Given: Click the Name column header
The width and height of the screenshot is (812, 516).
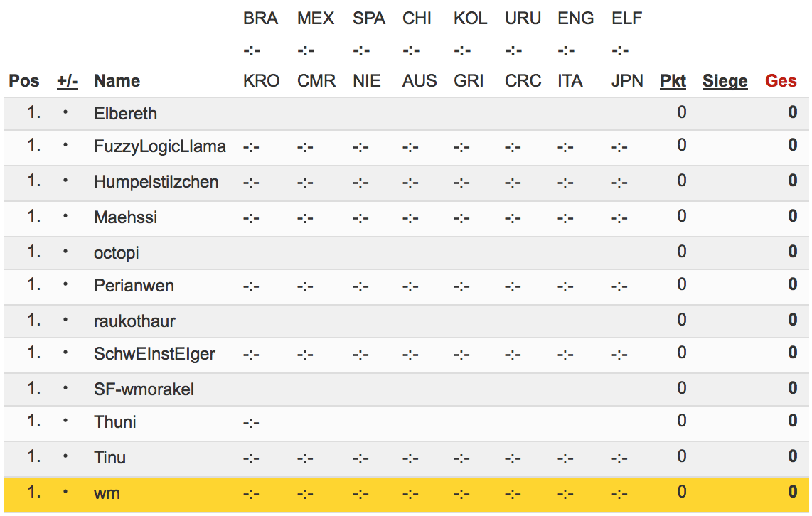Looking at the screenshot, I should (117, 81).
